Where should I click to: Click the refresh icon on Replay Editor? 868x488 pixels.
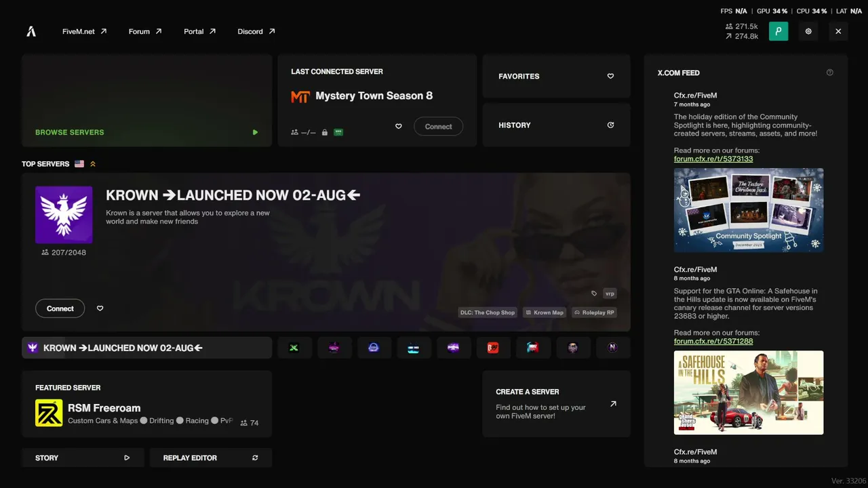pos(255,457)
